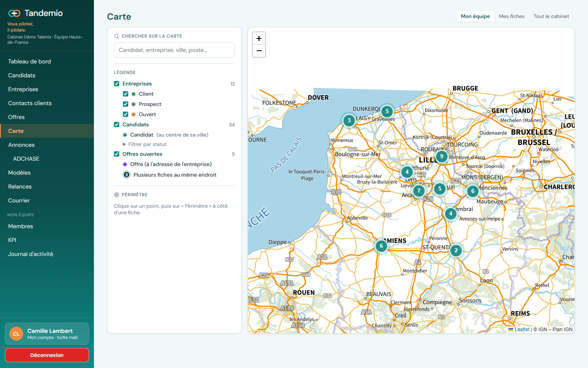Open the cluster marker near Douai

439,188
